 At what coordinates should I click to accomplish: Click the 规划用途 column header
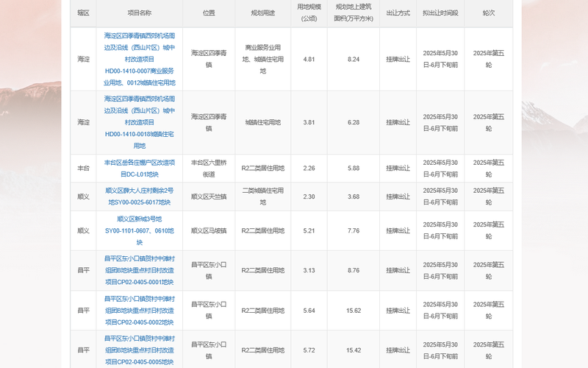tap(263, 13)
